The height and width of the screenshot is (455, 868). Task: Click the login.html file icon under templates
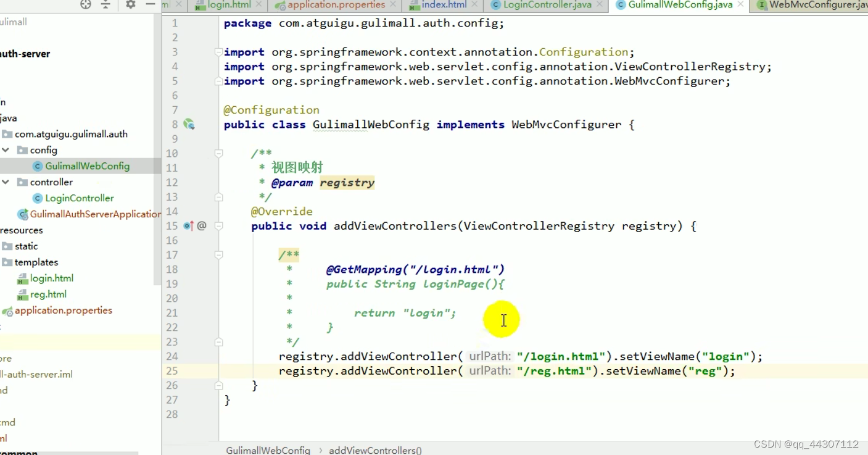click(22, 278)
